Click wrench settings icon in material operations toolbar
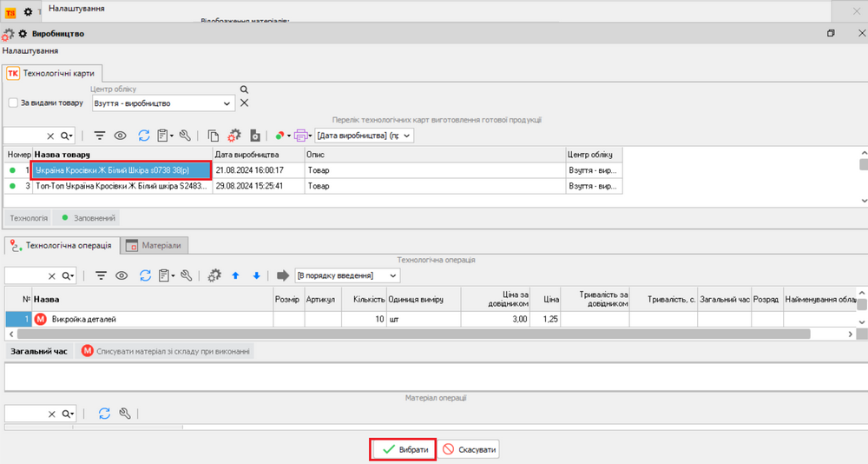 click(125, 414)
